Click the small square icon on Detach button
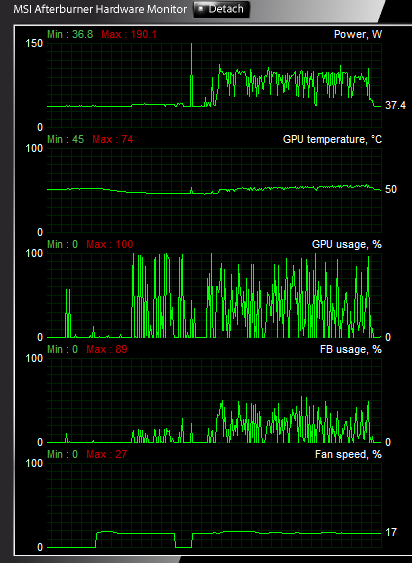Viewport: 412px width, 563px height. (x=201, y=9)
